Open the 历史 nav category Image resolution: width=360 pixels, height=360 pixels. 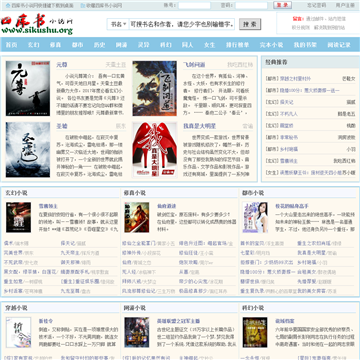(x=99, y=45)
